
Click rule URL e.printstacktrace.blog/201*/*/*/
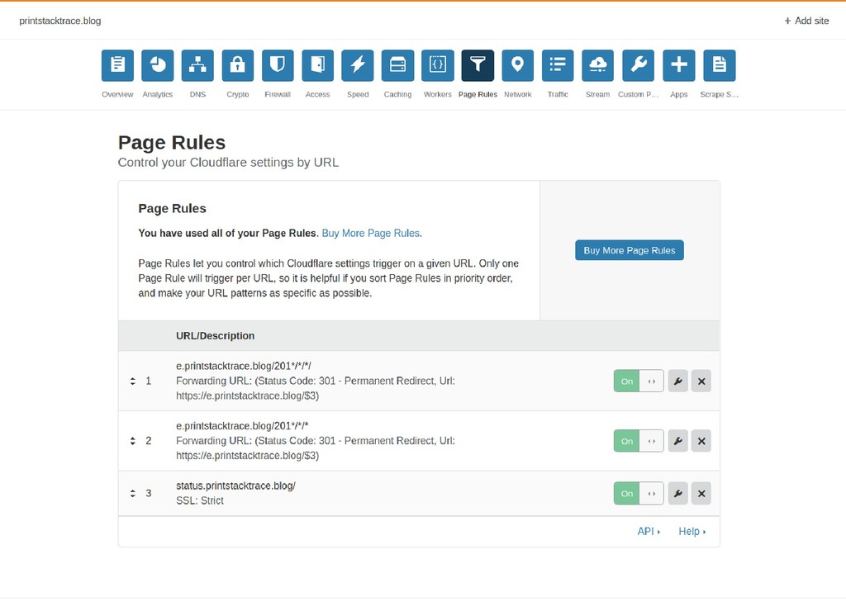click(x=244, y=366)
